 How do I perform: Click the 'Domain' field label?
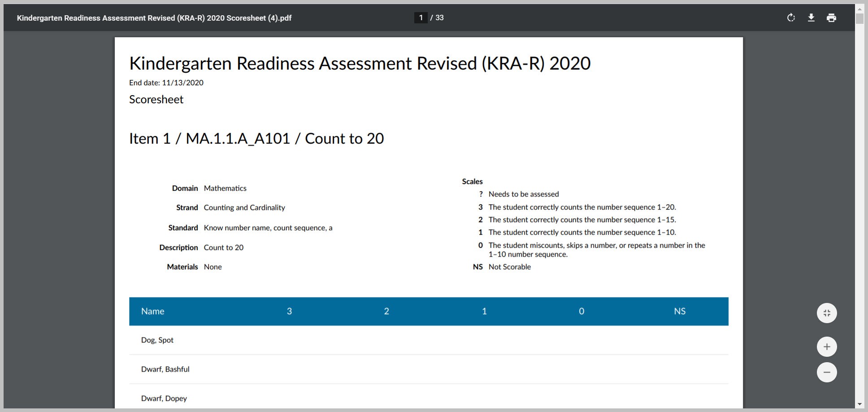(185, 188)
